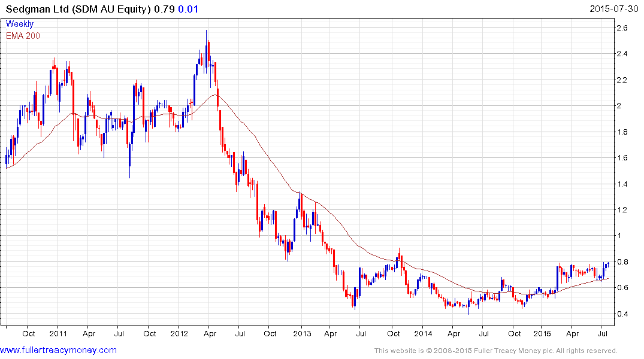This screenshot has width=644, height=359.
Task: Click the date label 2015-07-30
Action: tap(614, 8)
